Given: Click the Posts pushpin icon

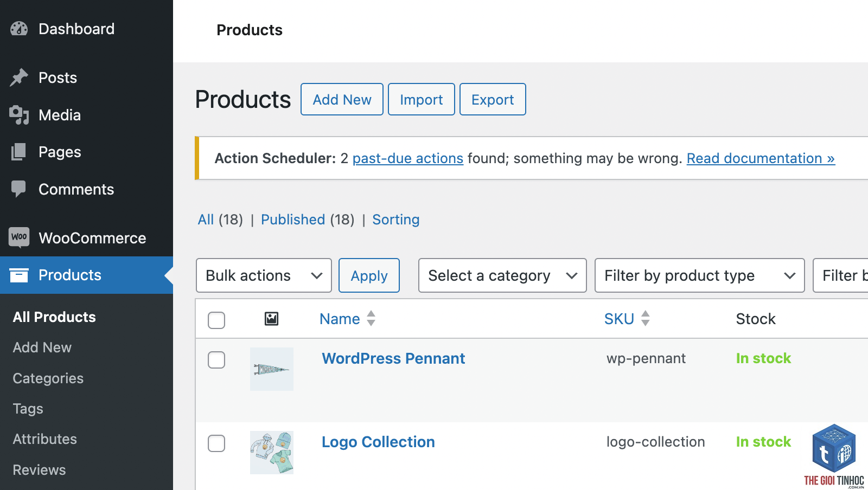Looking at the screenshot, I should [19, 78].
